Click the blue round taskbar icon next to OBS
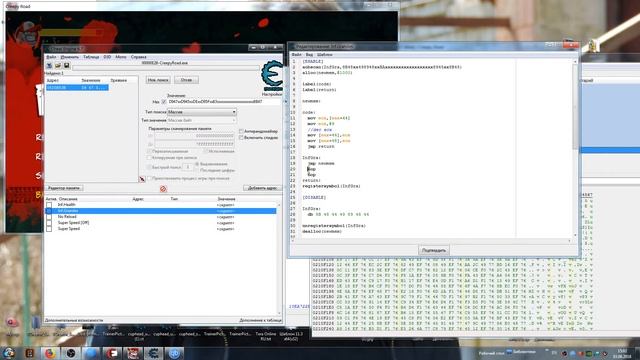The height and width of the screenshot is (360, 640). (x=91, y=353)
